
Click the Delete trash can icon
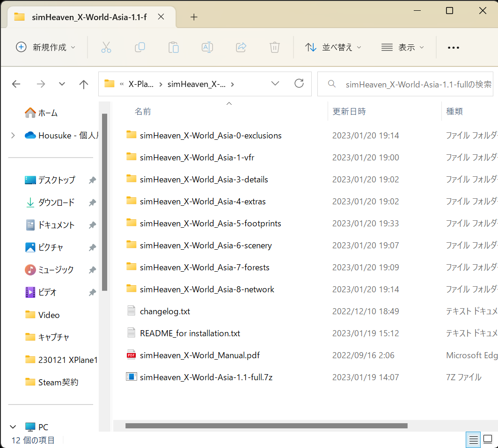click(275, 47)
